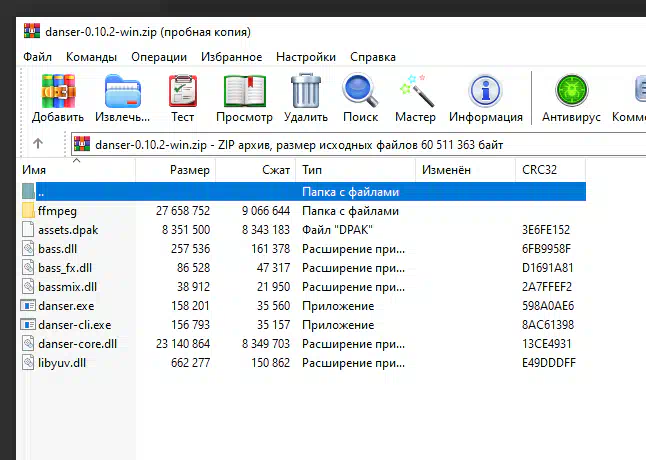This screenshot has height=460, width=646.
Task: Click the Удалить trash can icon
Action: click(x=306, y=91)
